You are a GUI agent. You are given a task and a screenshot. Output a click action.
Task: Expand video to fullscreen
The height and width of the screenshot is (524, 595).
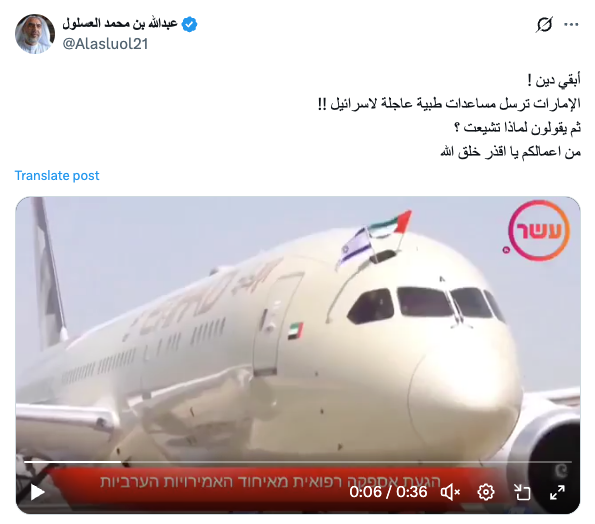(557, 492)
